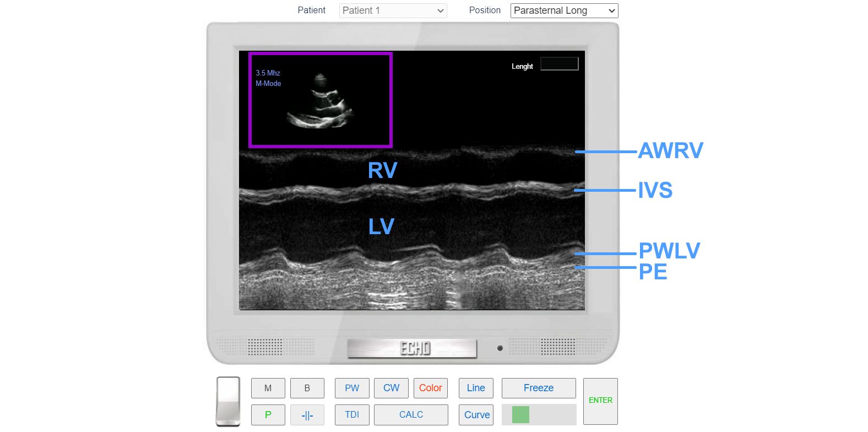Click the Curve button
Image resolution: width=868 pixels, height=432 pixels.
coord(476,415)
